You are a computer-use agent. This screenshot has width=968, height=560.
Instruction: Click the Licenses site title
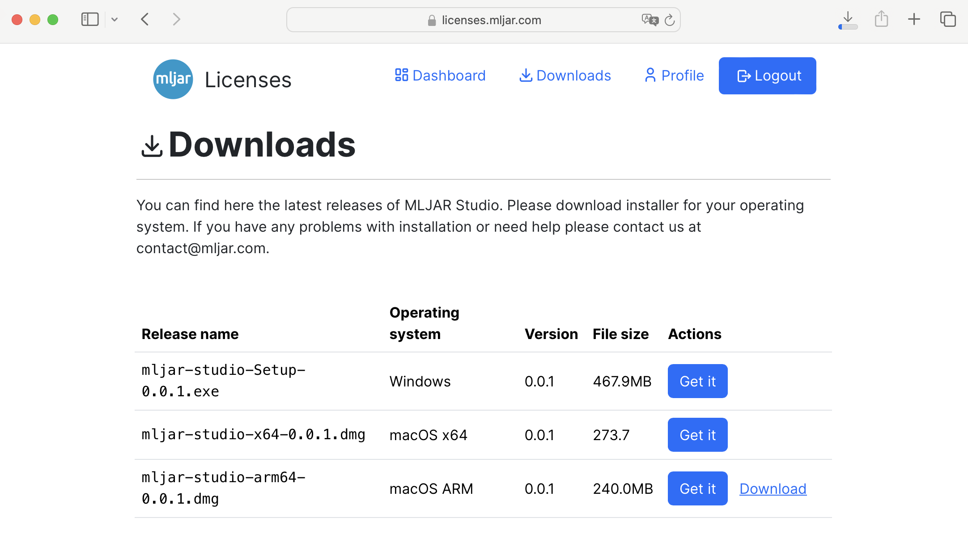coord(248,80)
